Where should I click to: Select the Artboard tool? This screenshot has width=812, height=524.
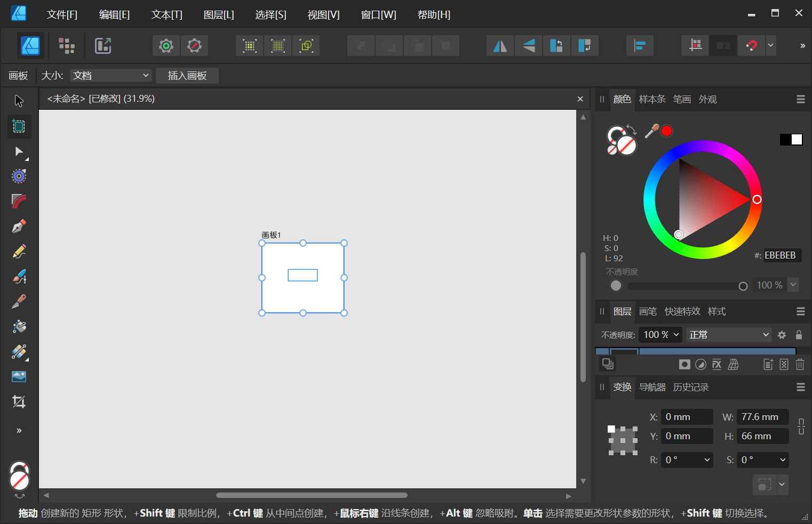pyautogui.click(x=19, y=126)
